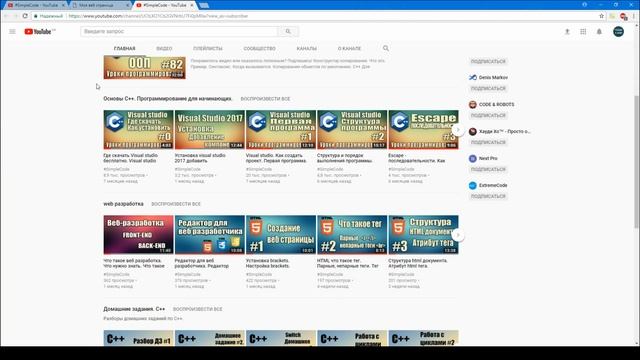Open the account avatar menu

point(618,31)
